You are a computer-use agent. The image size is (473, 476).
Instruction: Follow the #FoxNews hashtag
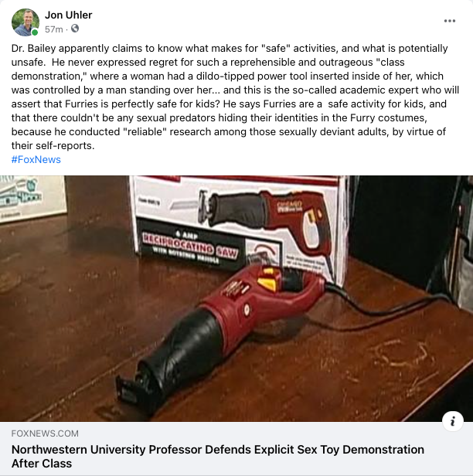pyautogui.click(x=36, y=160)
